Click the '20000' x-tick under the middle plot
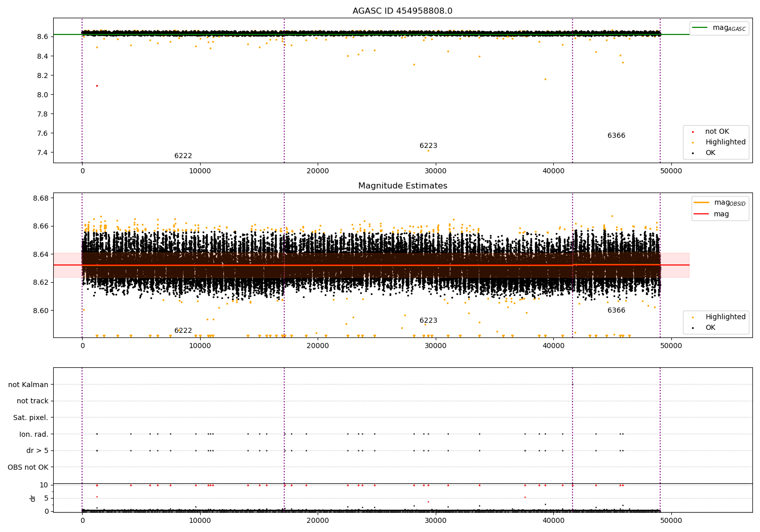The image size is (760, 532). click(318, 346)
